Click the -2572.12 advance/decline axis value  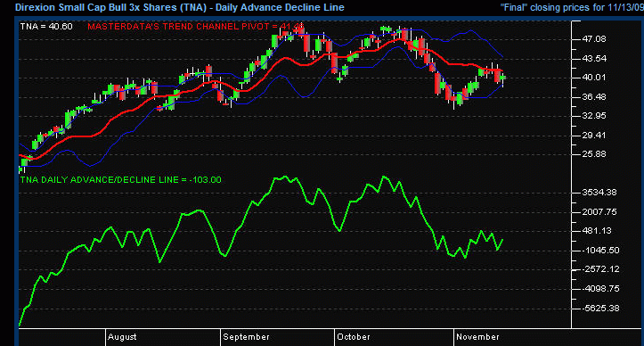[600, 269]
